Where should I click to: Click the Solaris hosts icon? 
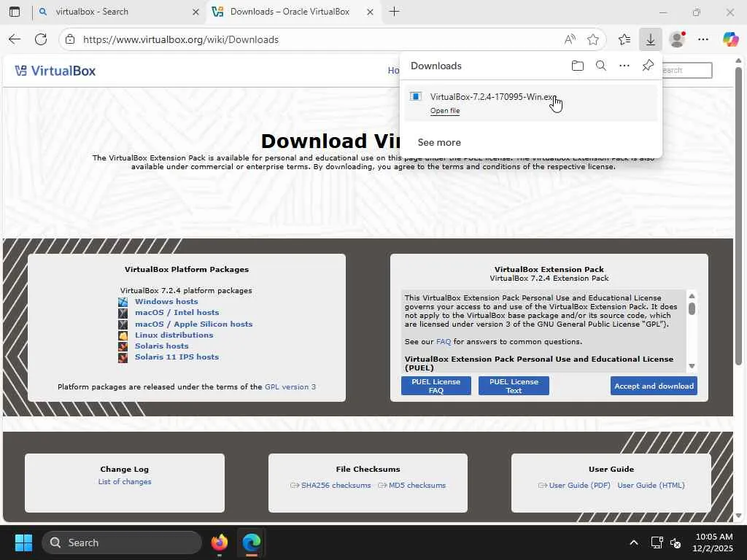123,346
